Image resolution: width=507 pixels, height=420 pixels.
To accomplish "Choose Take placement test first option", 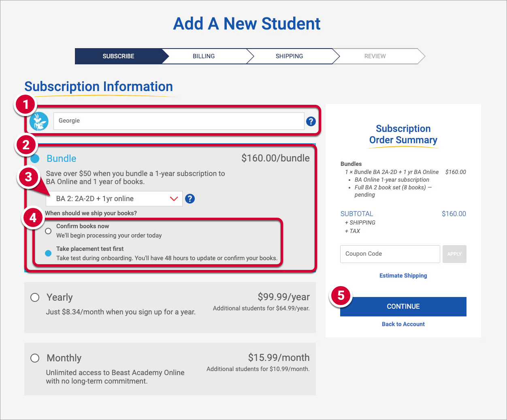I will (48, 253).
